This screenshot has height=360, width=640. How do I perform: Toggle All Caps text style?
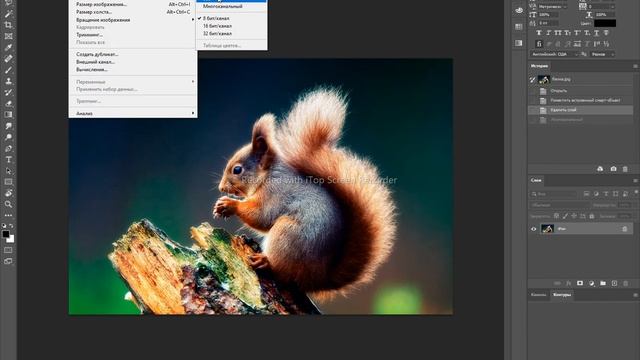tap(558, 33)
